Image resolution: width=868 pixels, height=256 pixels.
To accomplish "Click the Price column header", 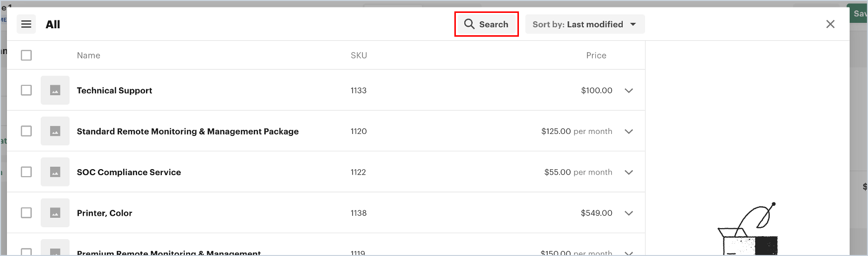I will [x=596, y=56].
